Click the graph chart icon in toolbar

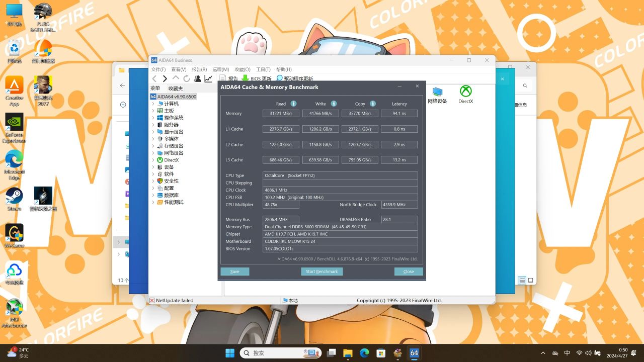click(x=208, y=79)
